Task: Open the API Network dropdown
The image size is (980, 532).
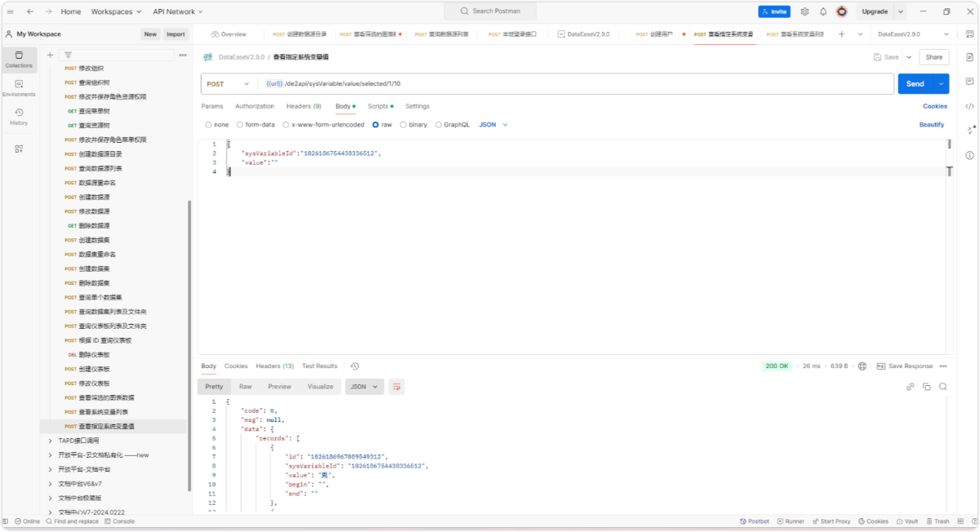Action: click(178, 11)
